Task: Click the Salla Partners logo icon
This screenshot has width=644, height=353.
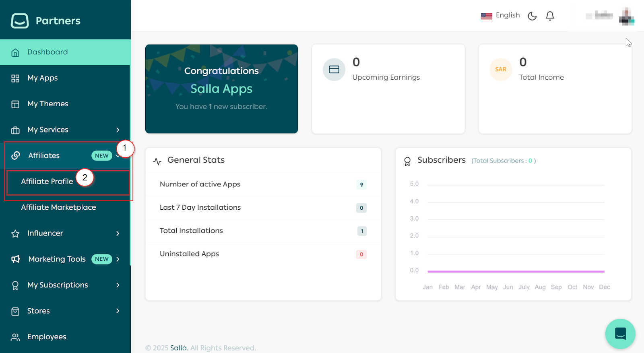Action: point(20,21)
